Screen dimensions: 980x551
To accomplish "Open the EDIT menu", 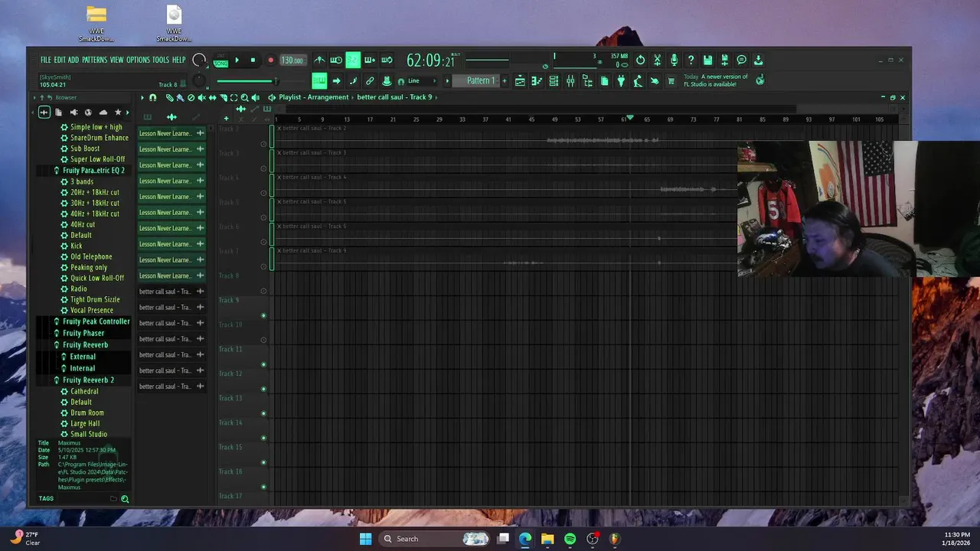I will [x=59, y=60].
